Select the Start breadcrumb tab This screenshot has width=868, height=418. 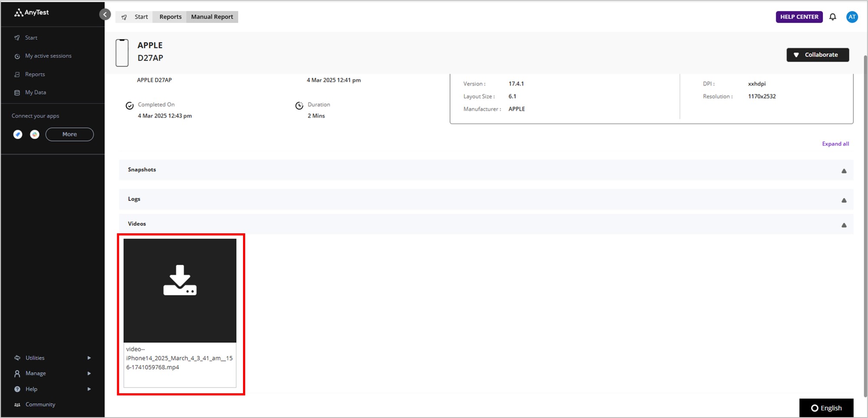(x=141, y=17)
